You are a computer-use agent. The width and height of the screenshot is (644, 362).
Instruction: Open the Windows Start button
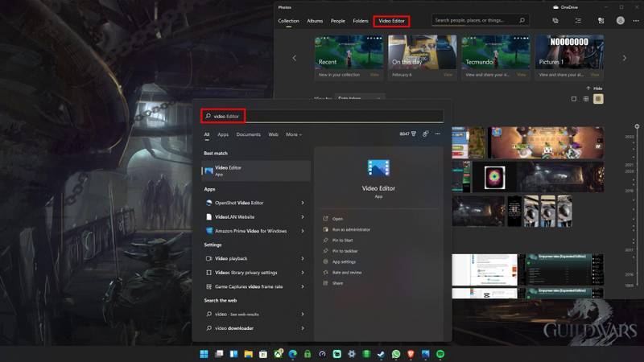204,354
